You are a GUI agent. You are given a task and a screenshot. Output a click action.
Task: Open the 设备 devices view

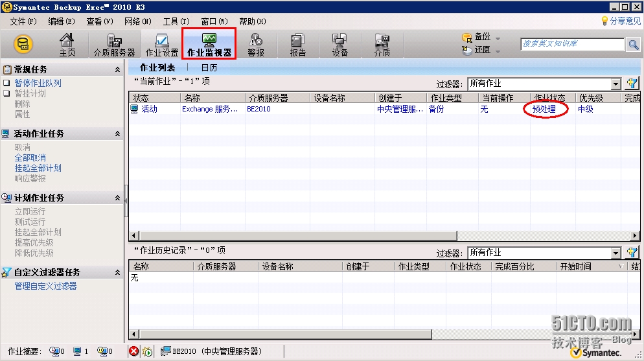pyautogui.click(x=339, y=44)
